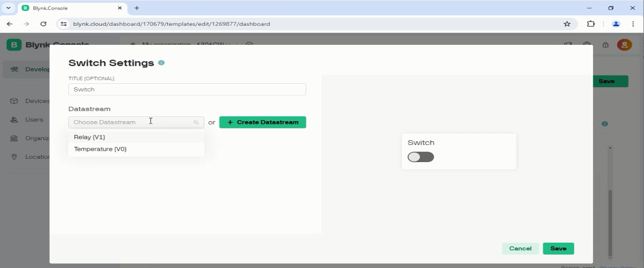Open a new browser tab

137,8
